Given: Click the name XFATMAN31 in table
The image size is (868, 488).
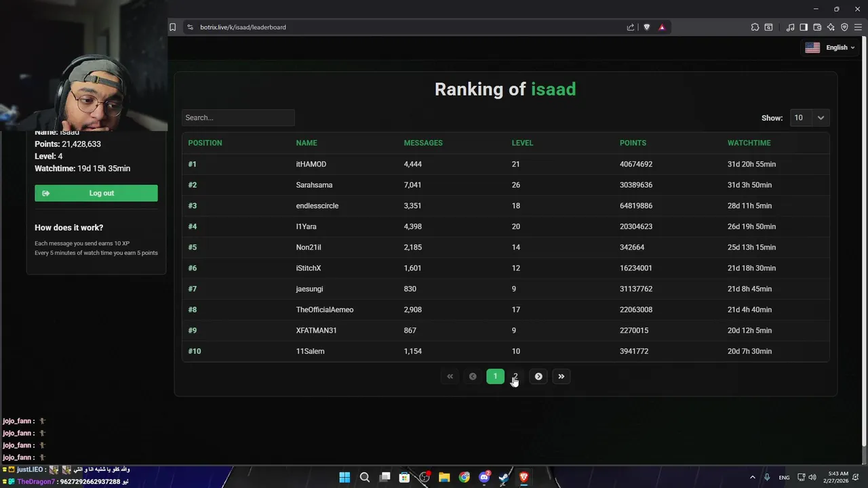Looking at the screenshot, I should [x=316, y=331].
